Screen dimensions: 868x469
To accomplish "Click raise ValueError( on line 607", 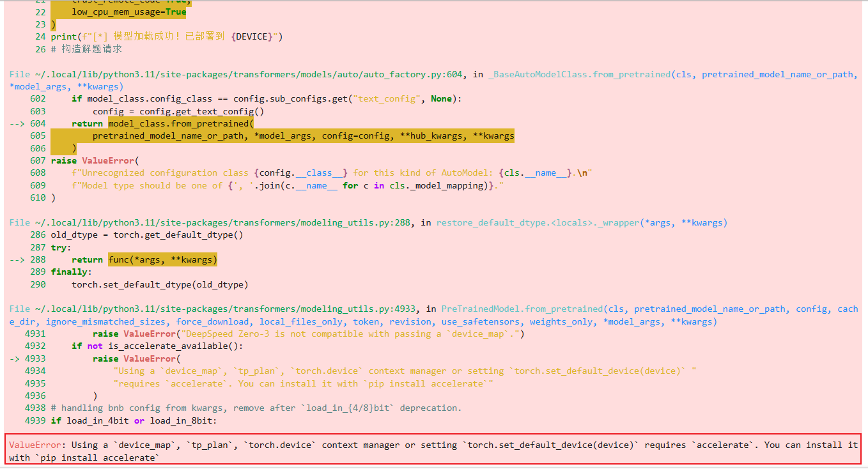I will point(95,160).
